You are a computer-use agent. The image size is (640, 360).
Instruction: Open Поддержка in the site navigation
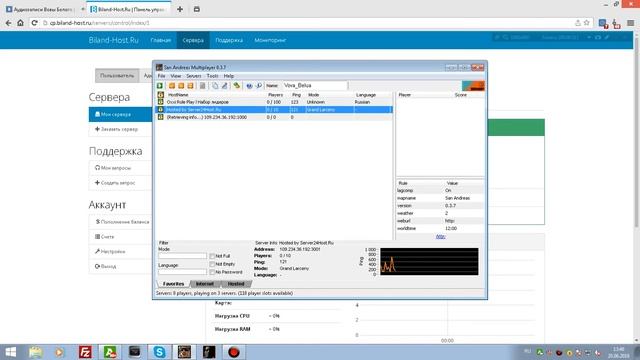coord(229,40)
